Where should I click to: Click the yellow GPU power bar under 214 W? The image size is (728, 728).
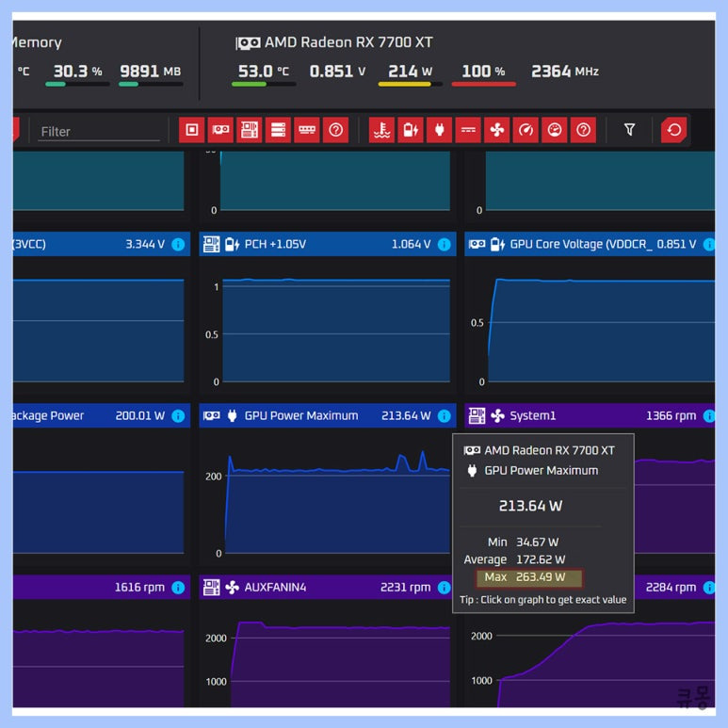410,85
